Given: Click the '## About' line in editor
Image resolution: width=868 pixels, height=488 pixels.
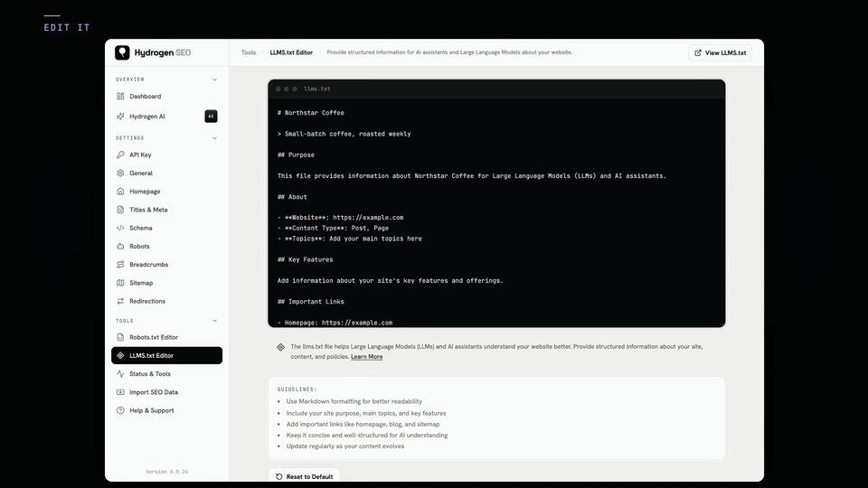Looking at the screenshot, I should tap(292, 197).
